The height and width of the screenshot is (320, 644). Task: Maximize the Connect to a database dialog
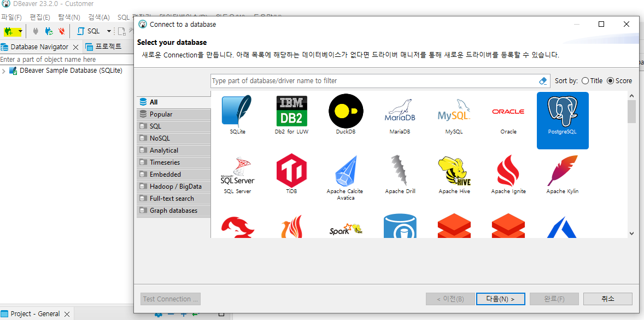point(601,25)
